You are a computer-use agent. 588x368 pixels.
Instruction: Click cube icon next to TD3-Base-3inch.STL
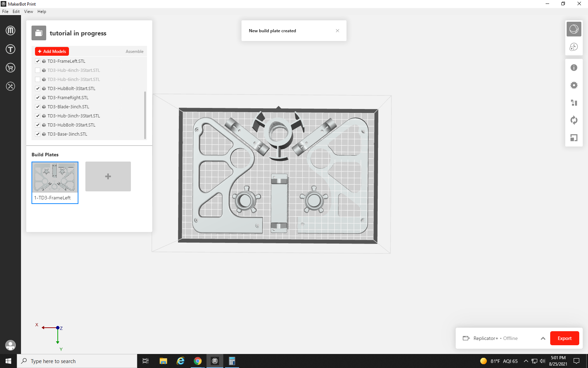click(x=44, y=134)
